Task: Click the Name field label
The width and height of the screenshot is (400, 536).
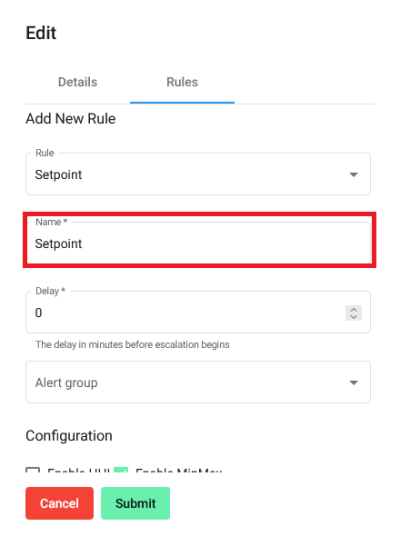Action: pyautogui.click(x=51, y=222)
